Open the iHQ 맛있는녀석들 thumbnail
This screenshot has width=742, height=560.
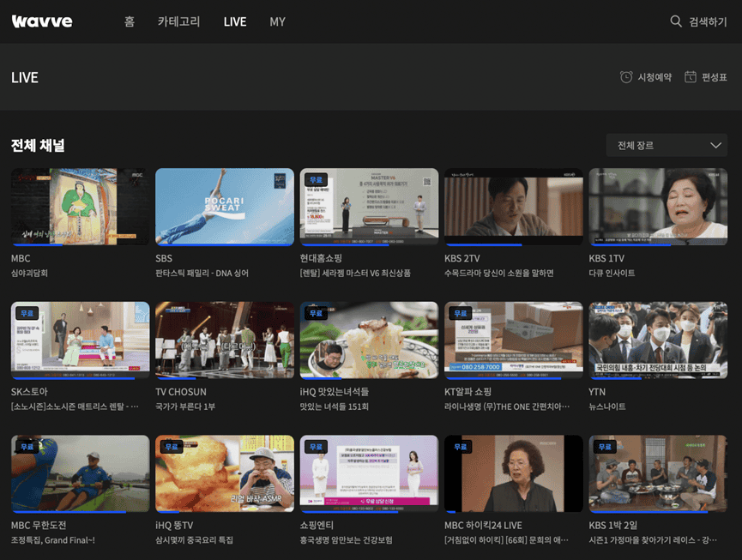pyautogui.click(x=369, y=340)
